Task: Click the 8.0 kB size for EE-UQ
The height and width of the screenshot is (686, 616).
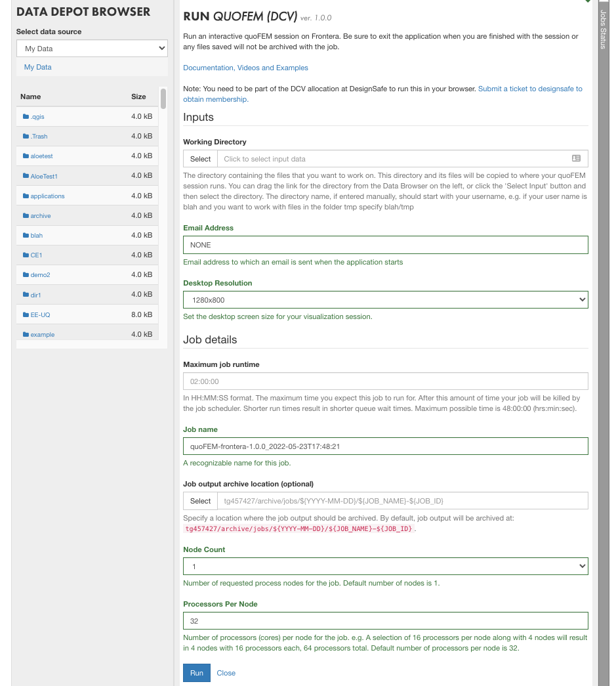Action: point(142,314)
